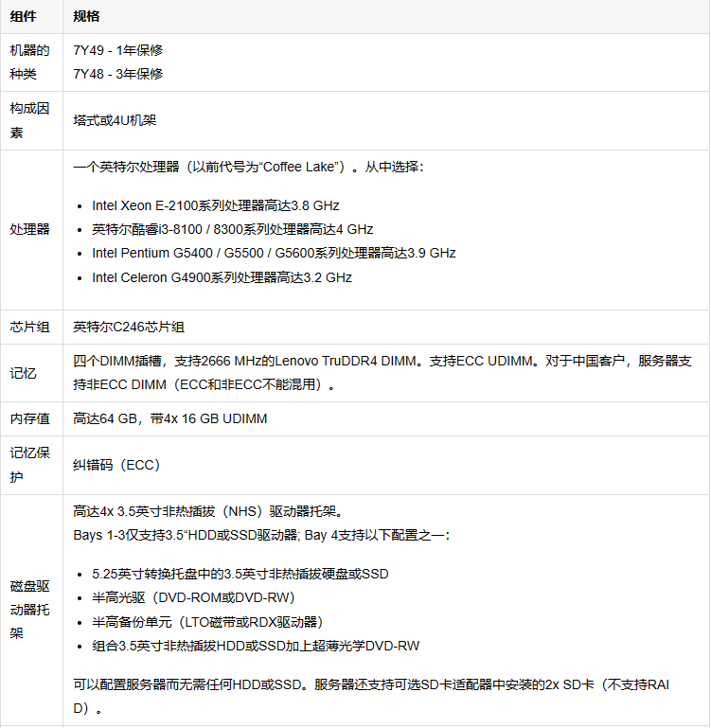Select the 磁盘驱动器托架 row label
This screenshot has height=728, width=711.
click(29, 610)
